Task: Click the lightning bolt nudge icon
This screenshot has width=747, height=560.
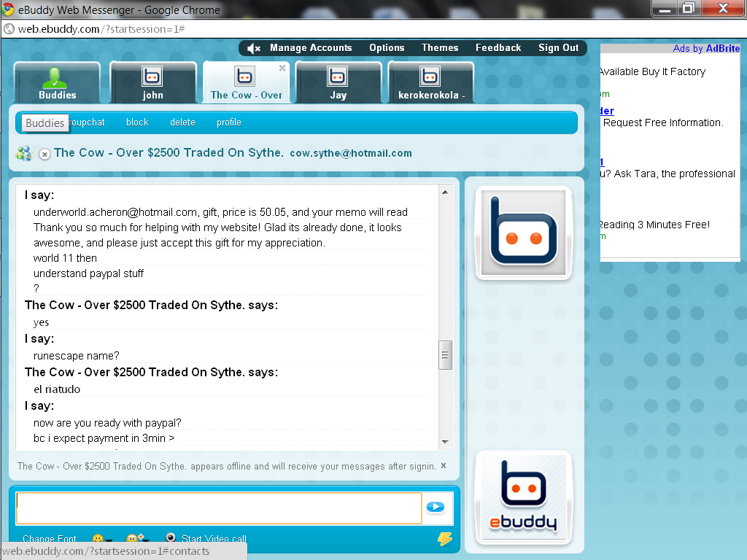Action: tap(445, 539)
